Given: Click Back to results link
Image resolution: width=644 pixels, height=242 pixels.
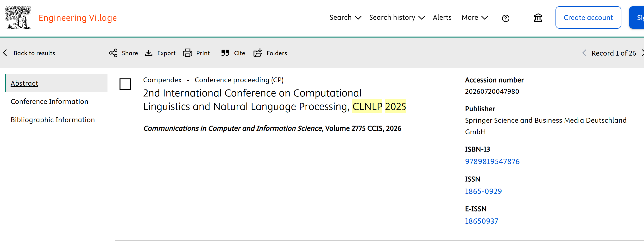Looking at the screenshot, I should pos(34,53).
